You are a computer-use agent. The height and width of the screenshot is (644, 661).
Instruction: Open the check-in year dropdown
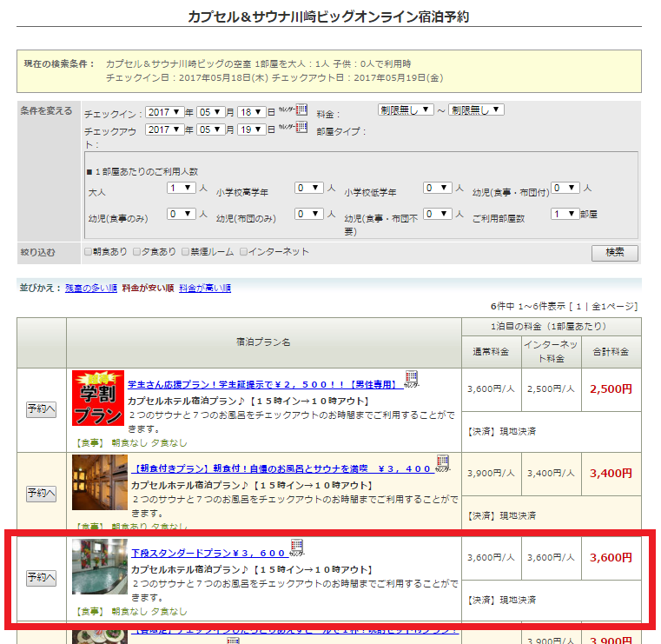tap(164, 112)
